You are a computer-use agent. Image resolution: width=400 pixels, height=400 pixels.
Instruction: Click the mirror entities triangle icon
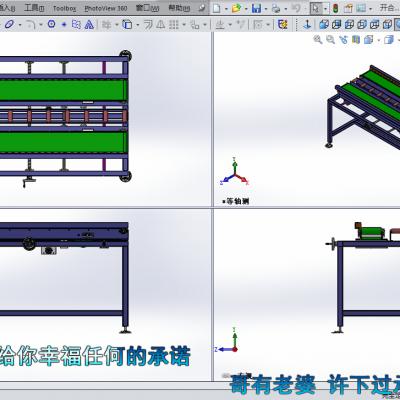pos(89,24)
